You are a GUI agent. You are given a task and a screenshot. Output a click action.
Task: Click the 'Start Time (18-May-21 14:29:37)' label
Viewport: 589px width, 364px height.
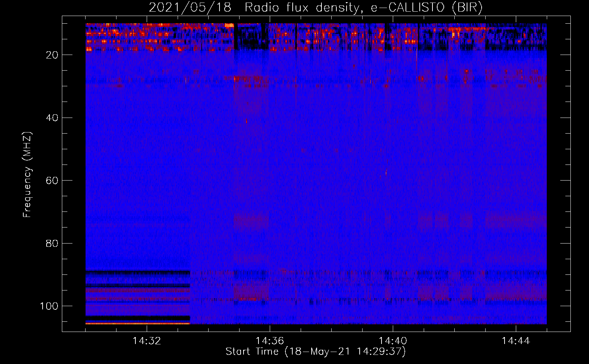[x=316, y=352]
